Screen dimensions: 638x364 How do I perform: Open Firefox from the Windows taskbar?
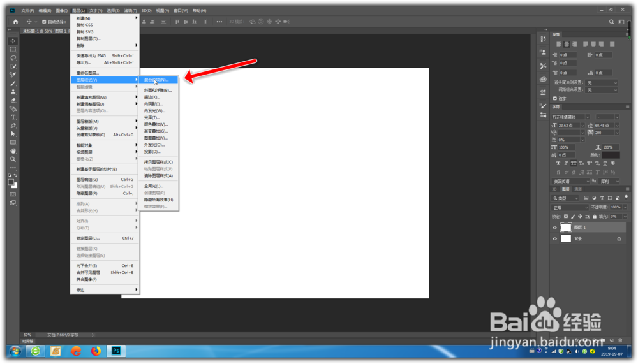pos(96,351)
